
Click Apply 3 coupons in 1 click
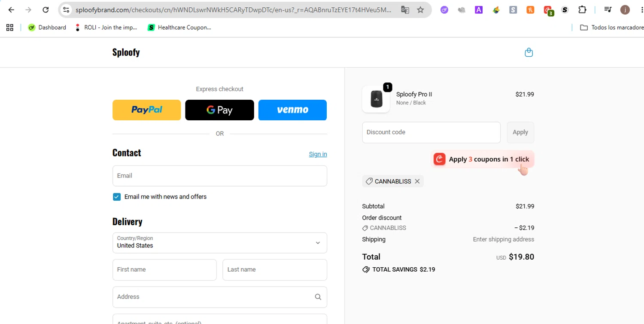483,159
